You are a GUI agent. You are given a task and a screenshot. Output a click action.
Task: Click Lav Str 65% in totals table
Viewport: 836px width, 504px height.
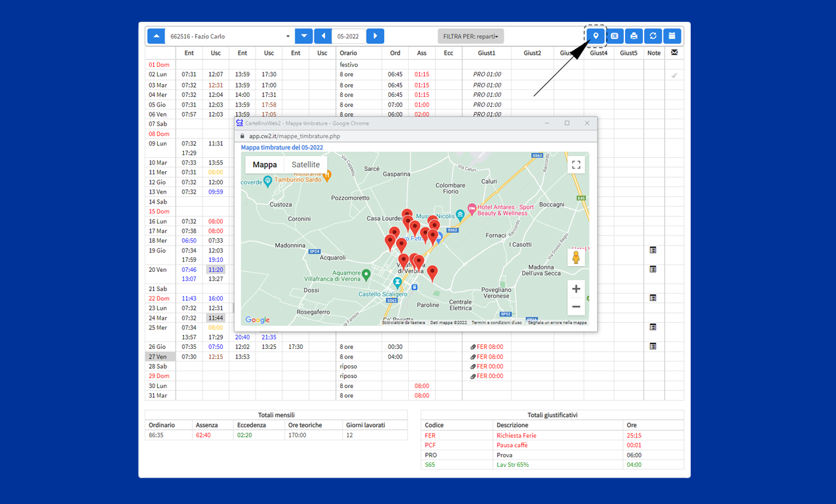514,465
